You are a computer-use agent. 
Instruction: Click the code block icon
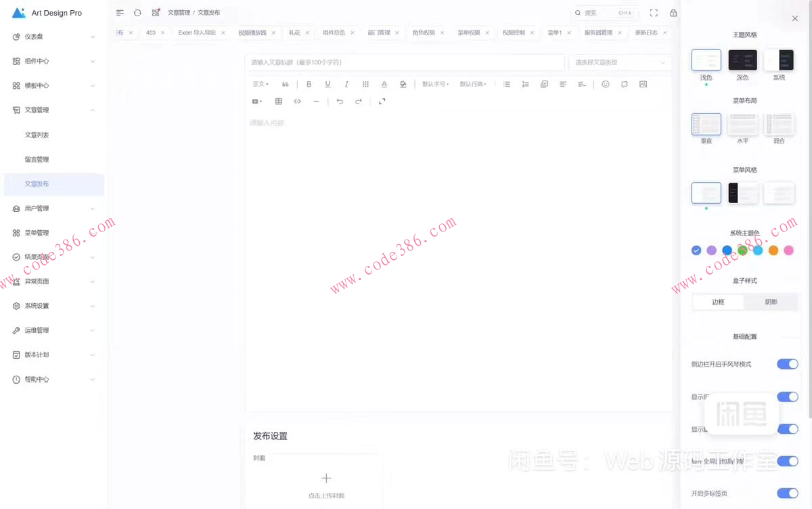[296, 100]
